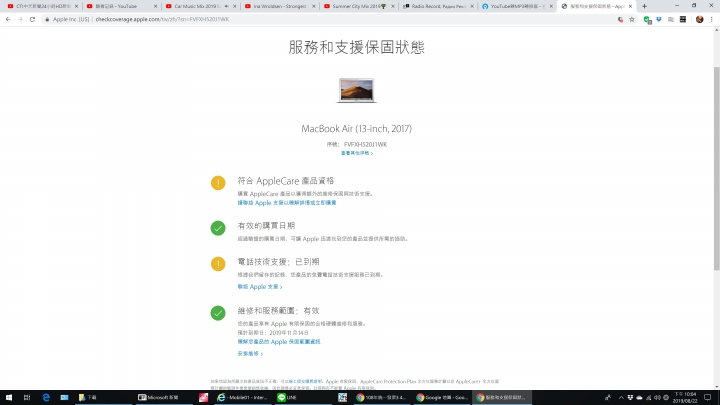720x405 pixels.
Task: Click the volume icon in the system tray
Action: coord(657,397)
